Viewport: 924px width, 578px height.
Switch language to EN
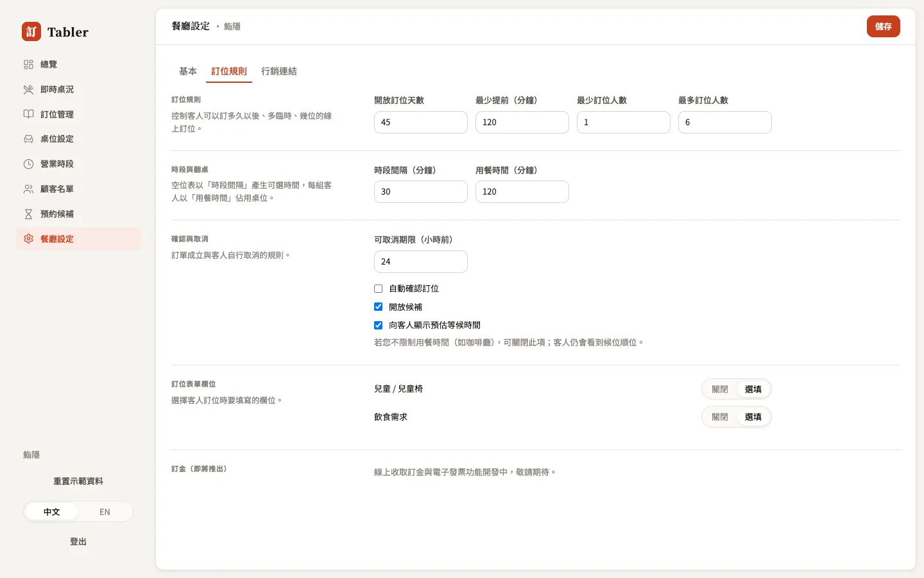point(105,512)
